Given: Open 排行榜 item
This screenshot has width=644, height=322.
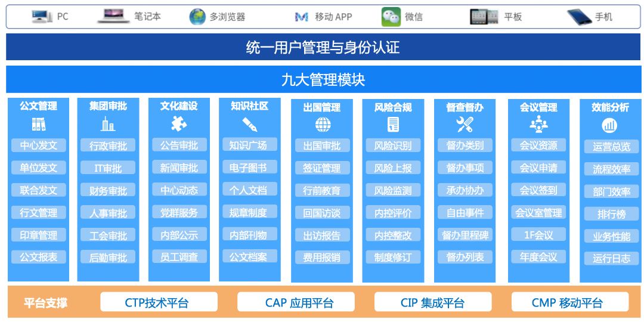Looking at the screenshot, I should pyautogui.click(x=612, y=214).
